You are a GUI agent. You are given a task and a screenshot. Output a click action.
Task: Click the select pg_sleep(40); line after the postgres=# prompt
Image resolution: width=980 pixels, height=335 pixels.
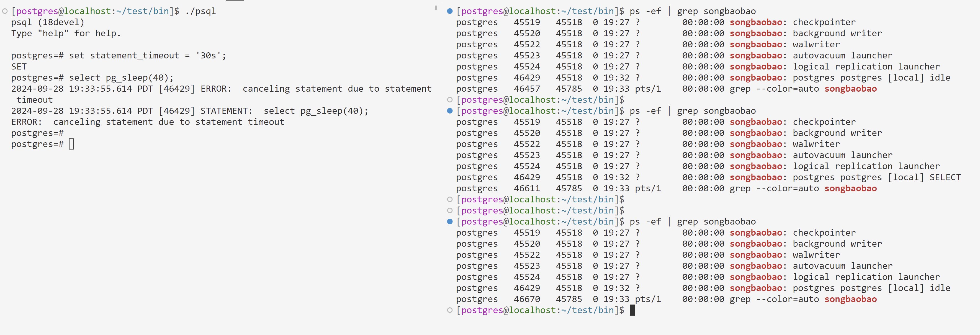coord(121,78)
